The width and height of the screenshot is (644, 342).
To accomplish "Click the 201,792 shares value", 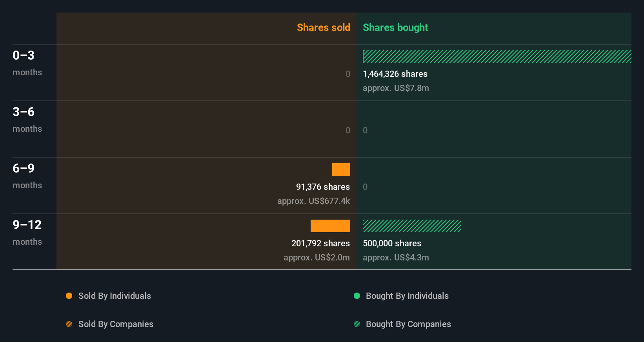I will coord(320,244).
